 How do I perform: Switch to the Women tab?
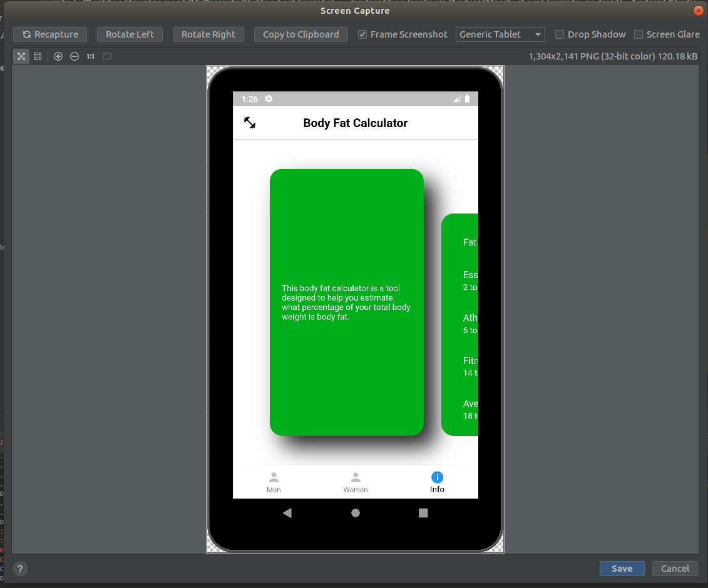click(355, 482)
